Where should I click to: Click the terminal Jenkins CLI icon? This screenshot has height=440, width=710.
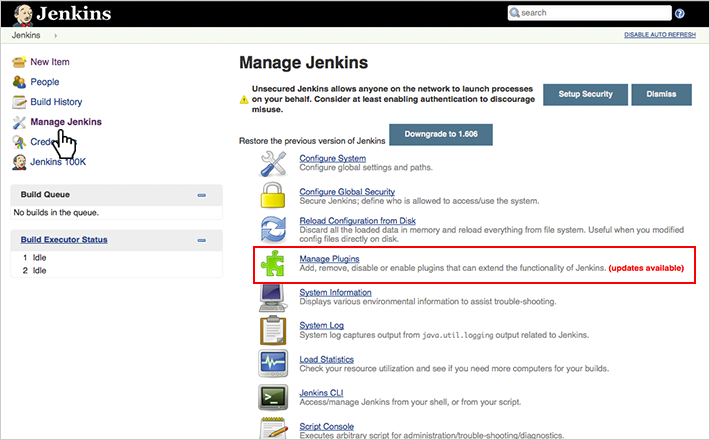tap(273, 397)
